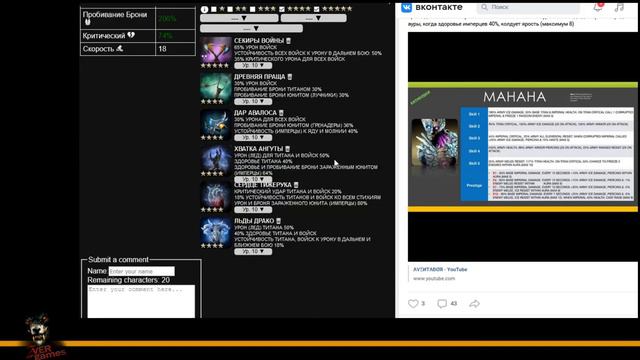640x360 pixels.
Task: Enable the three-star filter checkbox
Action: pyautogui.click(x=253, y=9)
